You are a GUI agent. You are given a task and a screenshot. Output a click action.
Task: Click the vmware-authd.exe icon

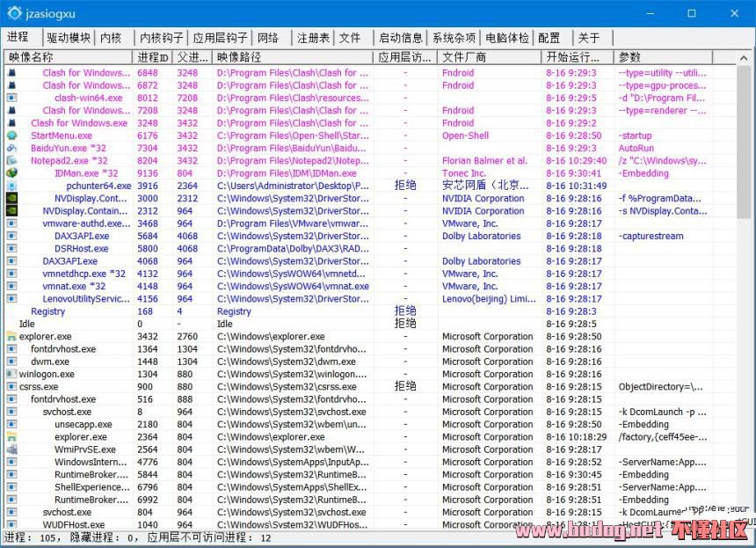(11, 223)
